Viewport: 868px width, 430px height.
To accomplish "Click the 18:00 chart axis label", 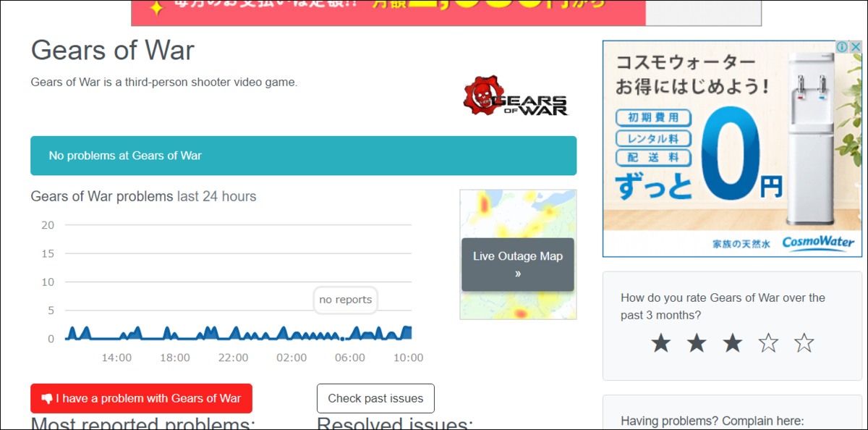I will [175, 358].
